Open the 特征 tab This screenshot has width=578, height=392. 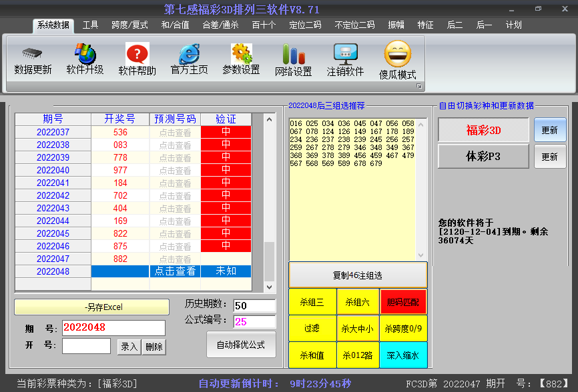[425, 25]
